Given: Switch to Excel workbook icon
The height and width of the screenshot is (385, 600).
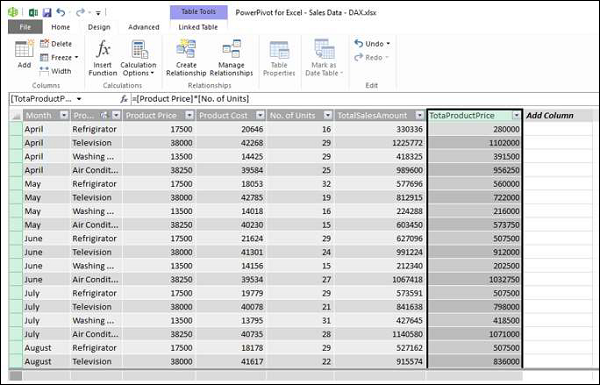Looking at the screenshot, I should click(33, 13).
